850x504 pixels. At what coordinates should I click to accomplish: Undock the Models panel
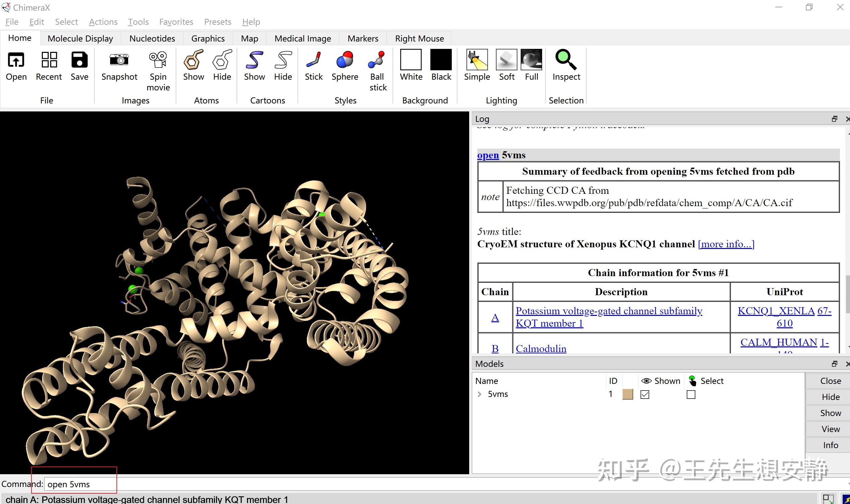click(x=834, y=364)
